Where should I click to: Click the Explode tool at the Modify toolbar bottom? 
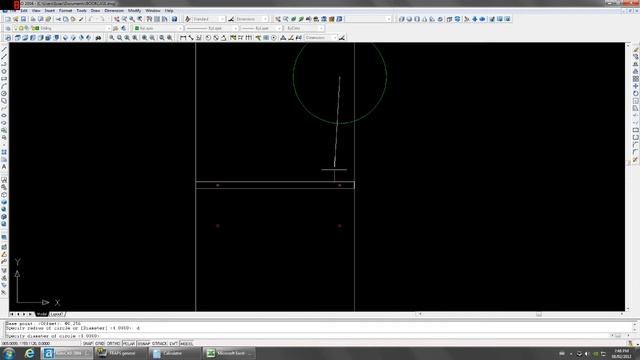coord(636,160)
